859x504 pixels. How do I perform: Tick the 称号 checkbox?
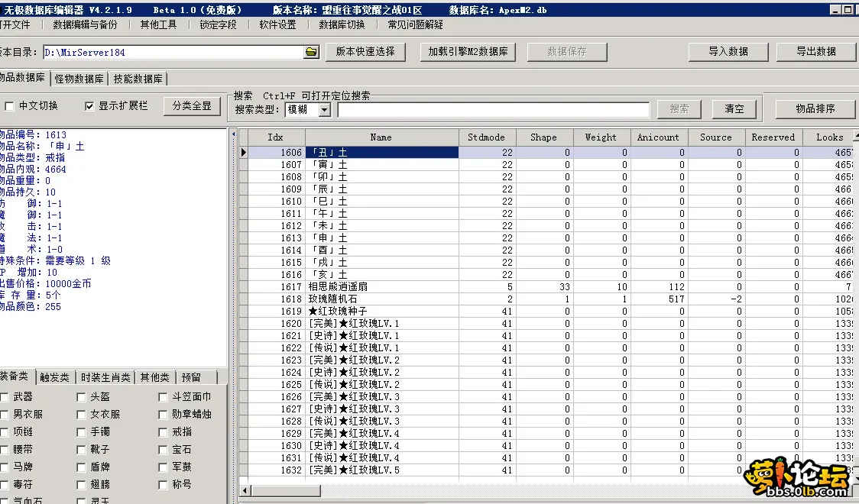[x=163, y=484]
